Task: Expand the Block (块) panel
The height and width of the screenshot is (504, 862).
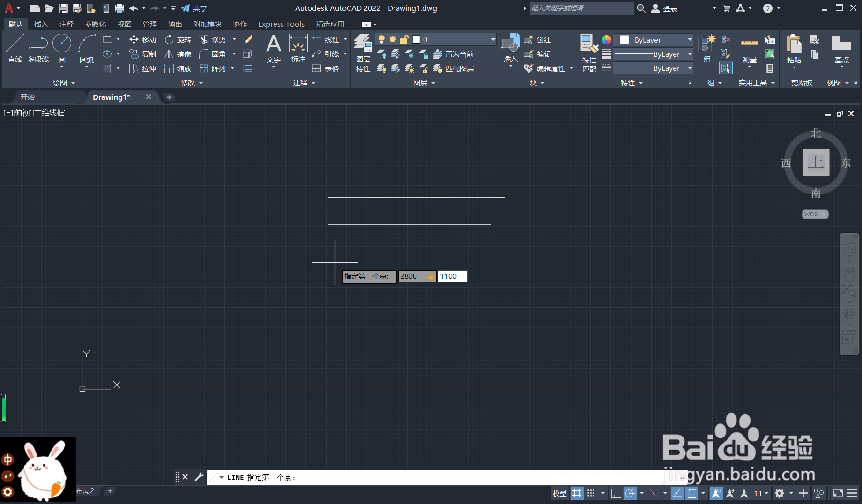Action: pyautogui.click(x=537, y=83)
